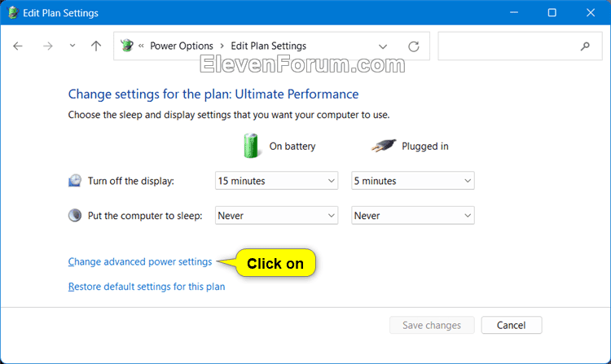Expand the address bar history dropdown
This screenshot has height=364, width=611.
coord(383,46)
